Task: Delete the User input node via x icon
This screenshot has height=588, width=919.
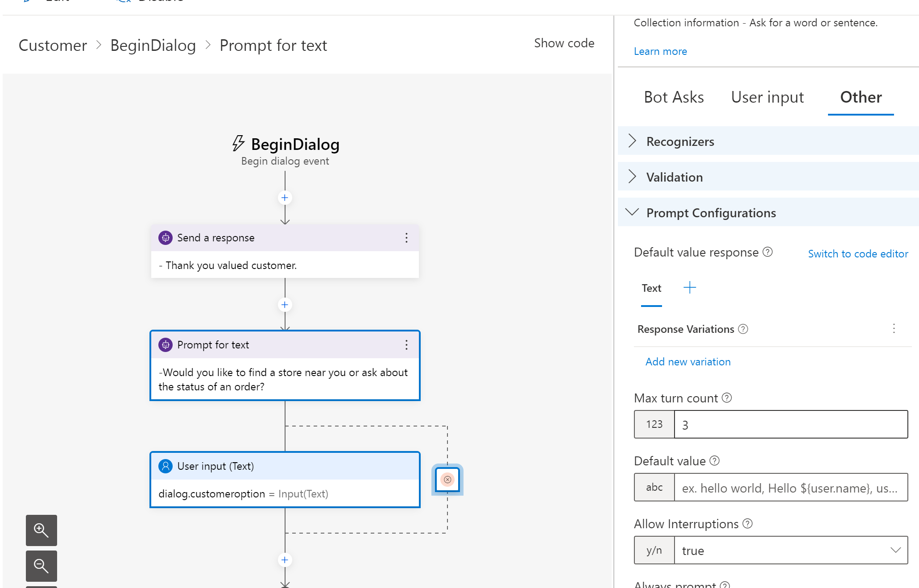Action: pyautogui.click(x=447, y=479)
